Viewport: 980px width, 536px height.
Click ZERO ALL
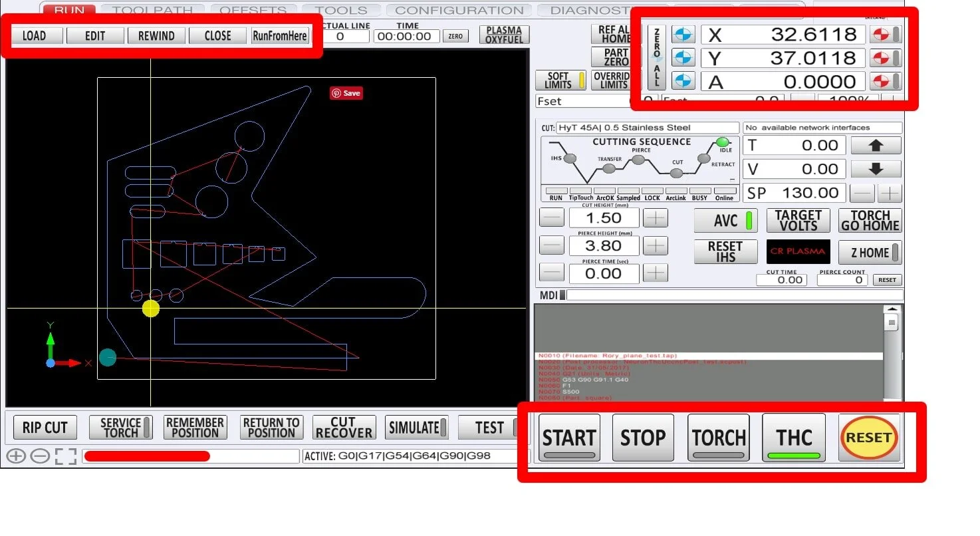[x=657, y=58]
